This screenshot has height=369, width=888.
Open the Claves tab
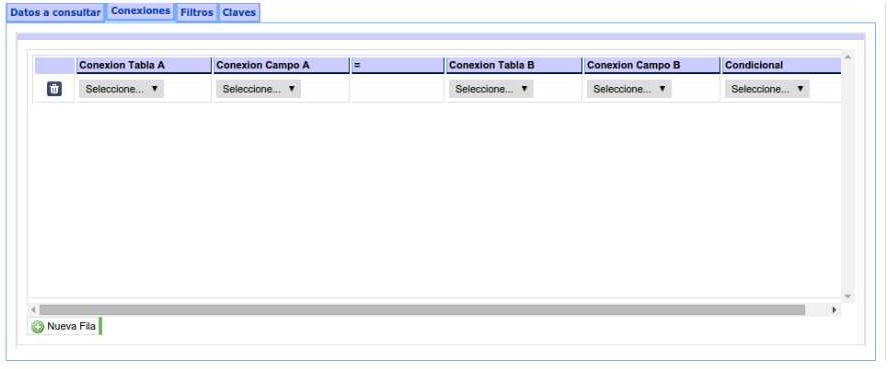239,12
